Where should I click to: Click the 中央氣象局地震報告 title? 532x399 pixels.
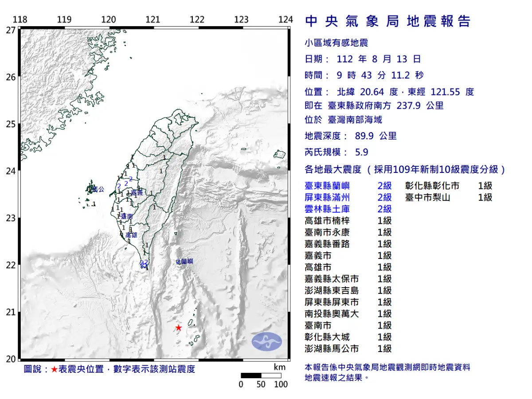(387, 21)
